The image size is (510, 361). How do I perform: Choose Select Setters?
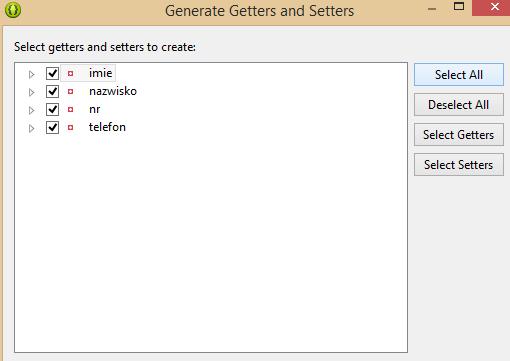[459, 165]
